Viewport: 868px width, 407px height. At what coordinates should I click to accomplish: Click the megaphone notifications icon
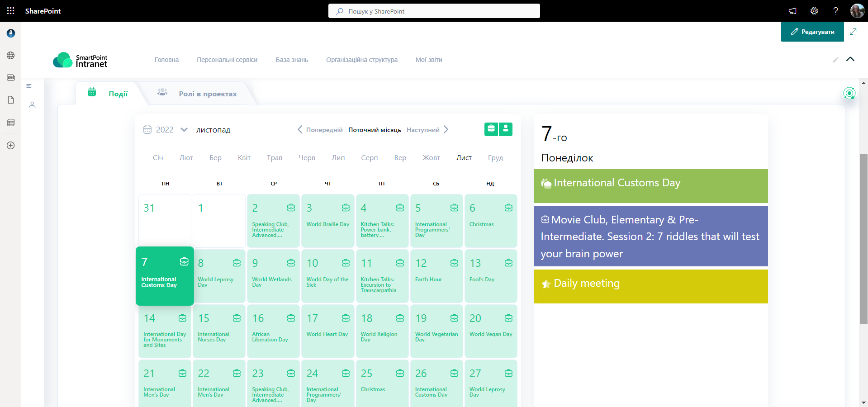[792, 11]
